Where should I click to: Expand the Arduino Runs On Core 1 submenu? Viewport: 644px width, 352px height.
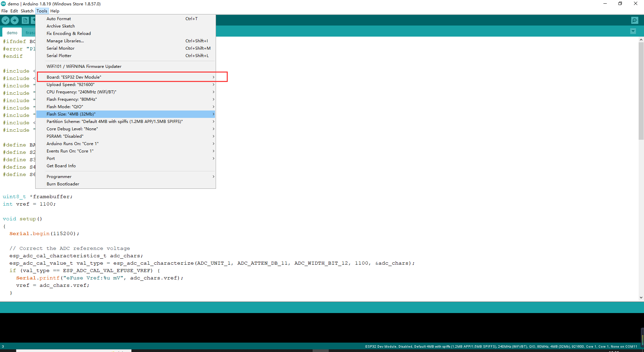(126, 144)
